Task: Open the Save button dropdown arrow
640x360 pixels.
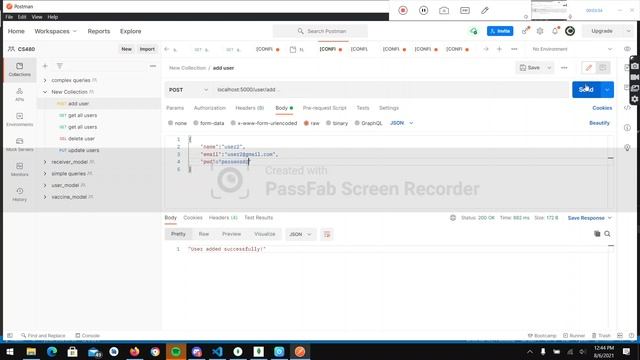Action: 549,68
